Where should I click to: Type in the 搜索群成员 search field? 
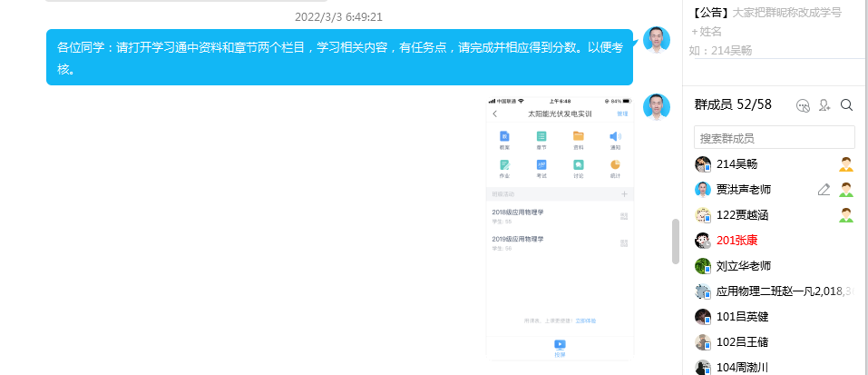point(774,138)
